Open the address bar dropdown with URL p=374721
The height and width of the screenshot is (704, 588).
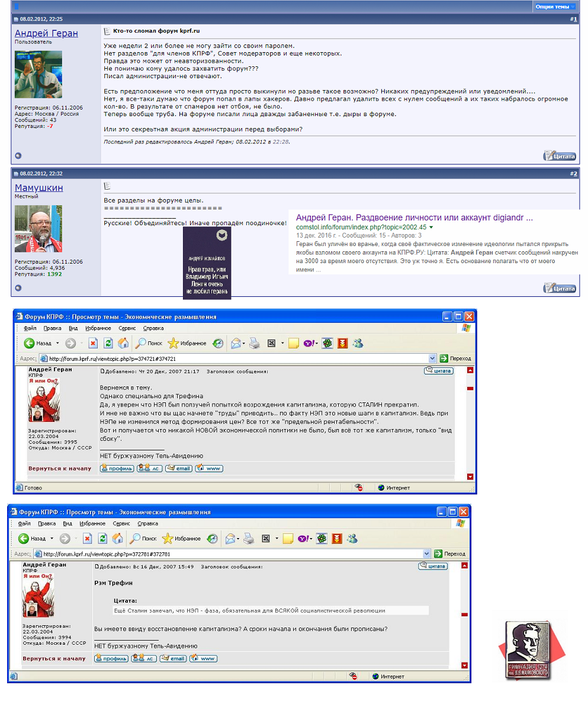pyautogui.click(x=432, y=359)
